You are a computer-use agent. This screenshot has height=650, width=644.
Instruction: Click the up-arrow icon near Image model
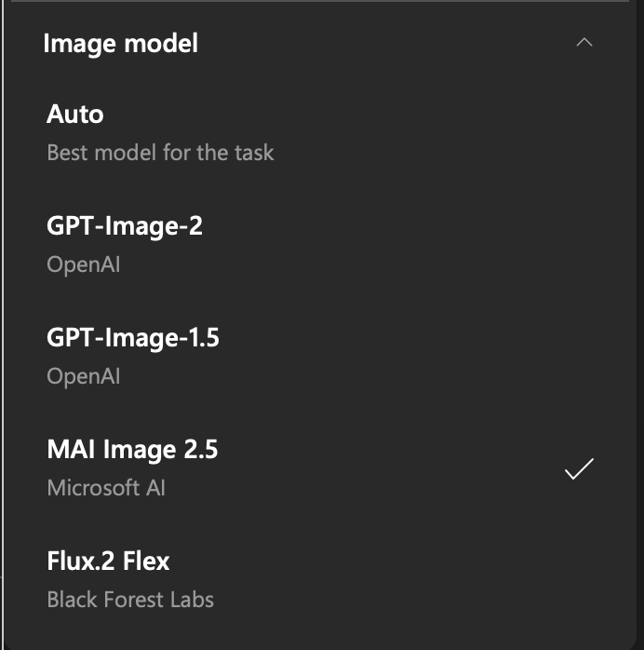point(584,42)
